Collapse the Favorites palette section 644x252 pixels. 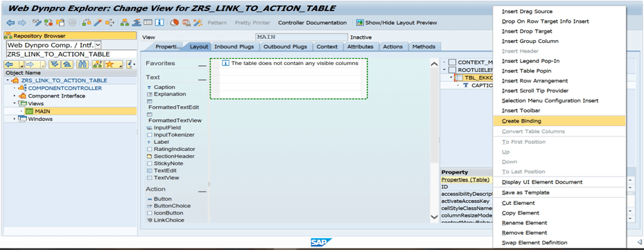pyautogui.click(x=202, y=65)
